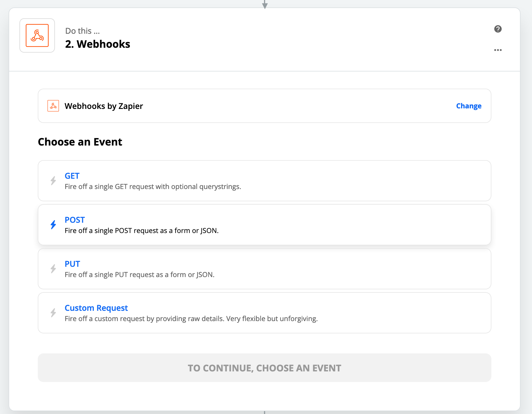Click the 'Choose an Event' heading
Screen dimensions: 532x414
(x=80, y=142)
